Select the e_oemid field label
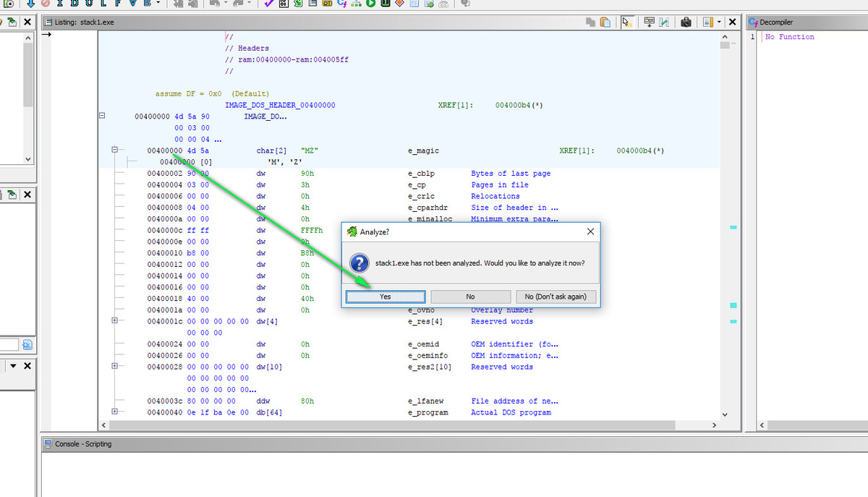The height and width of the screenshot is (497, 868). (423, 344)
